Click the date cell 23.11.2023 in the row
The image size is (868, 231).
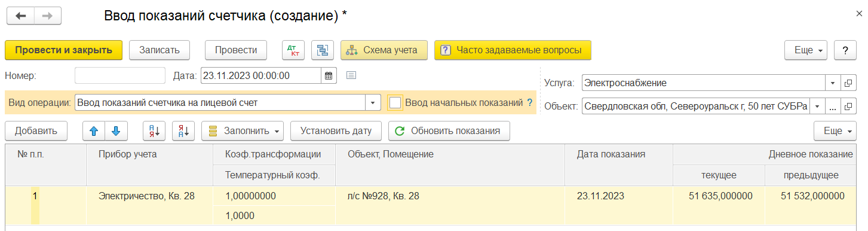pyautogui.click(x=619, y=196)
